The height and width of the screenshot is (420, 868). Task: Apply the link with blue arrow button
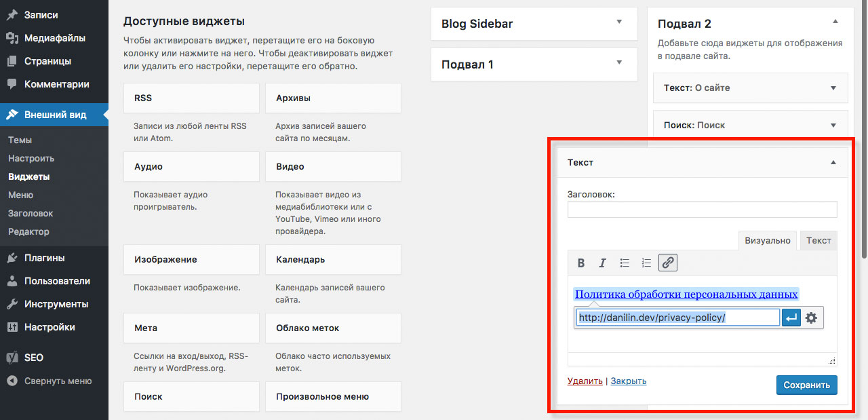[791, 318]
